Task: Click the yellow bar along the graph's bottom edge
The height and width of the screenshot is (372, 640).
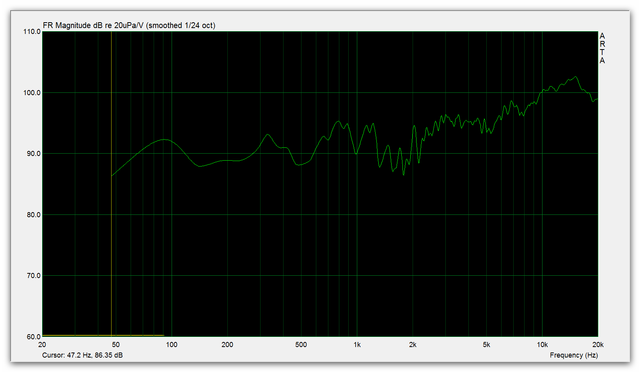Action: pyautogui.click(x=103, y=336)
